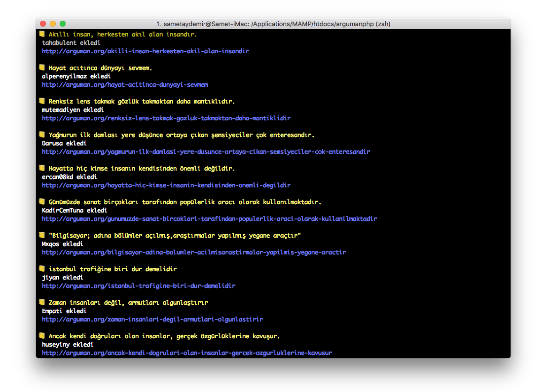This screenshot has height=392, width=555.
Task: Click the text 'istanbul trafiğine biri dur demelidir'
Action: pyautogui.click(x=112, y=269)
